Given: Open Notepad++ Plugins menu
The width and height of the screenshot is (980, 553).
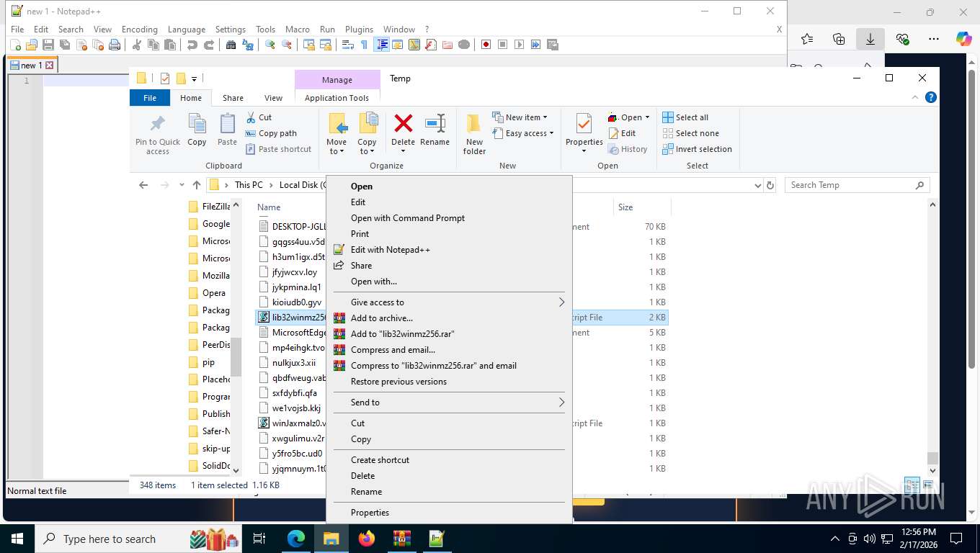Looking at the screenshot, I should pos(359,30).
